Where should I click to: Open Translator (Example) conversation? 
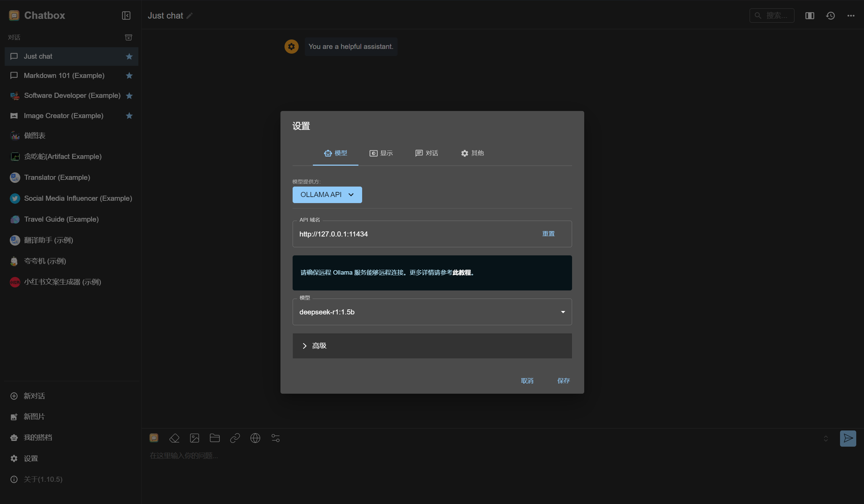[x=71, y=177]
